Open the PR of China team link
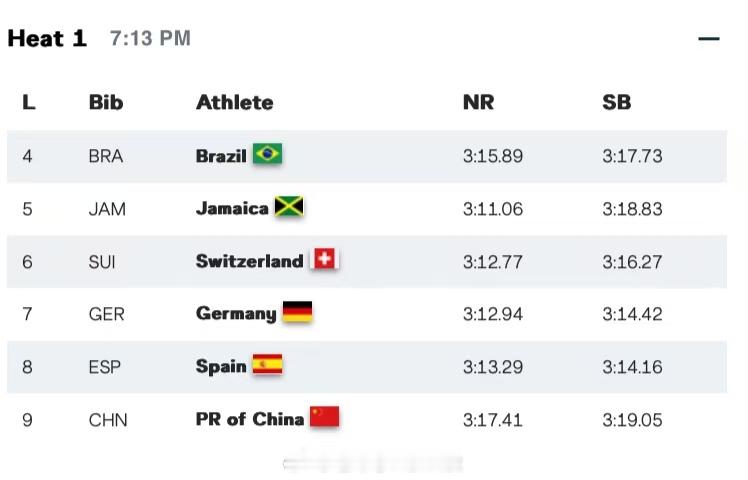This screenshot has width=748, height=480. 249,419
